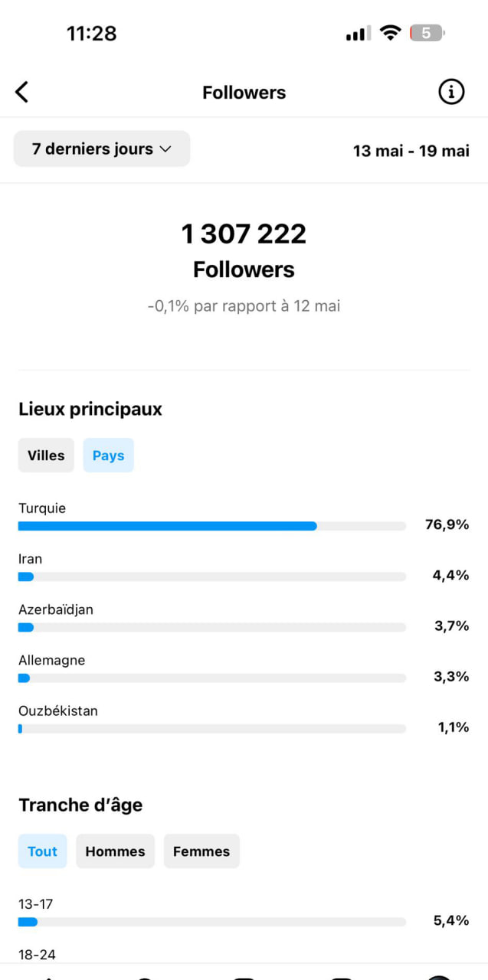Filter age range by Femmes
This screenshot has width=488, height=980.
[201, 851]
